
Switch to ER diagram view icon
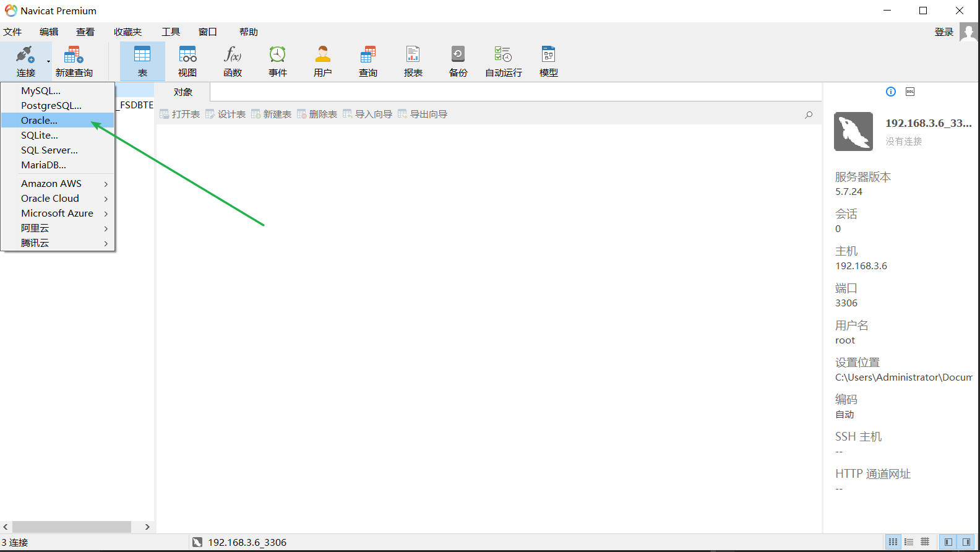(925, 542)
